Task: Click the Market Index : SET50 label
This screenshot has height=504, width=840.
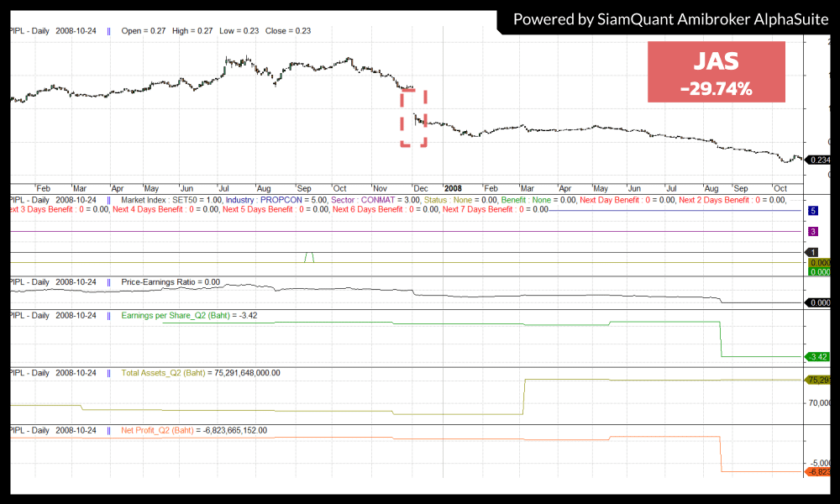Action: point(174,200)
